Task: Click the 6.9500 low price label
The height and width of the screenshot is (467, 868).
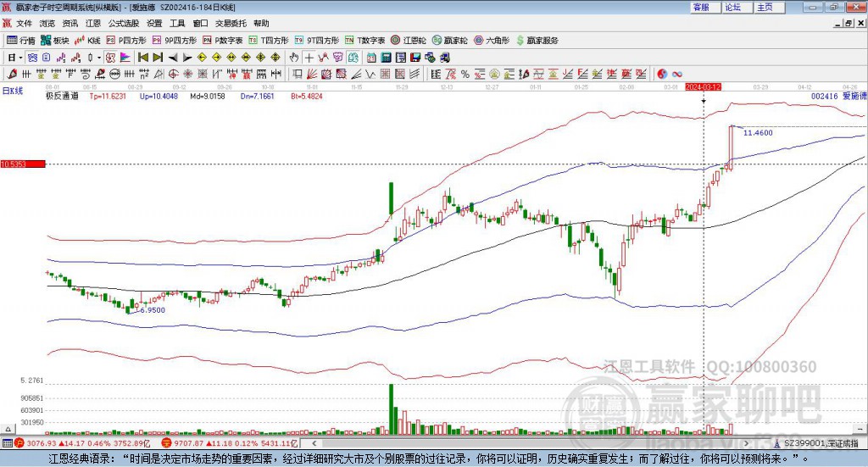Action: point(152,310)
